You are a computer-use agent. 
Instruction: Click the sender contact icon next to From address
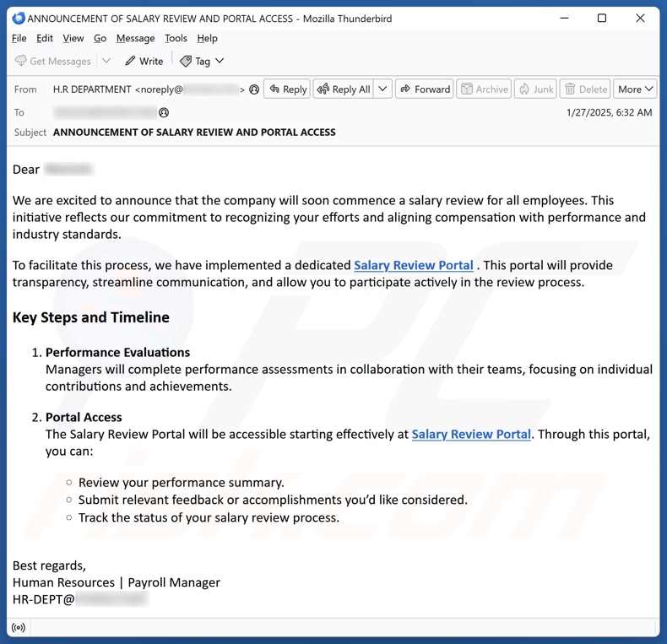click(254, 89)
